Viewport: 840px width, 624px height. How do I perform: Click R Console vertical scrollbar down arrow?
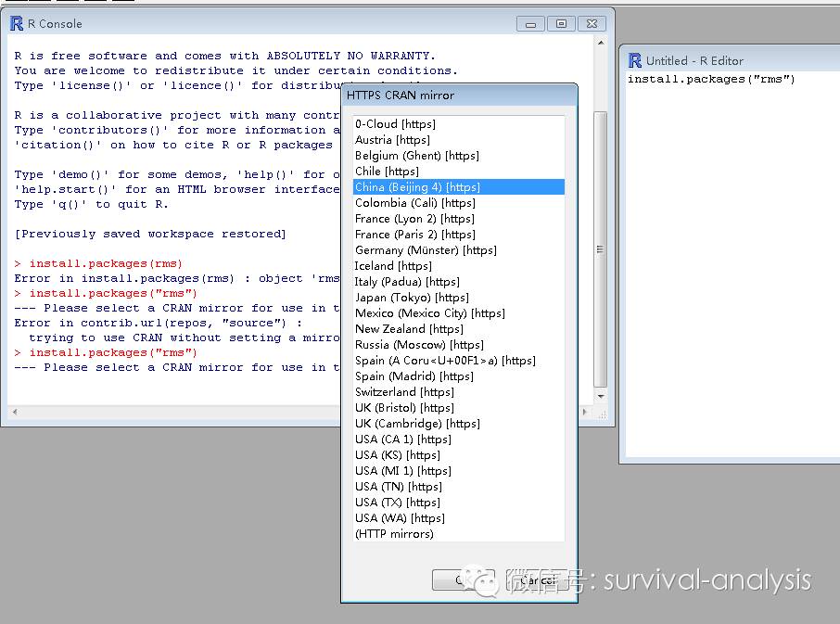[601, 396]
